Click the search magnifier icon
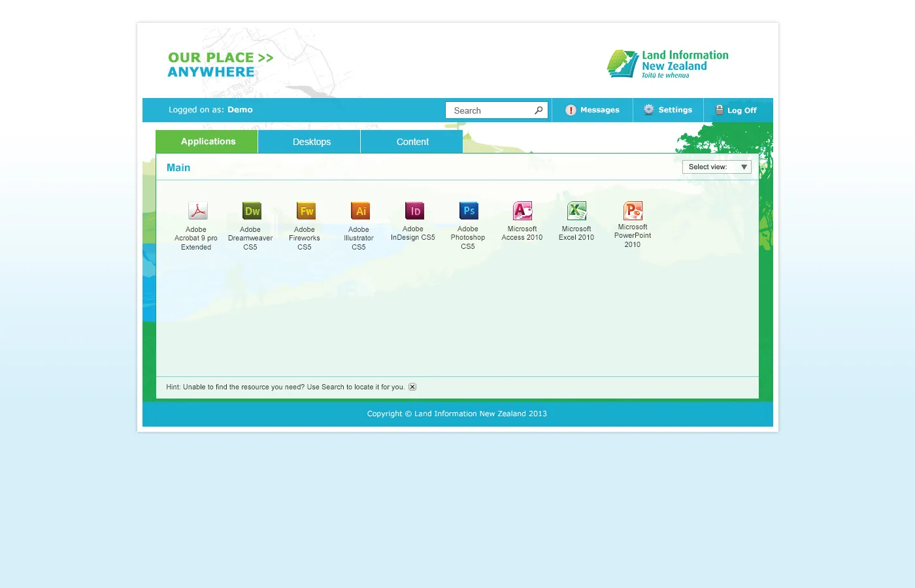 pyautogui.click(x=539, y=110)
